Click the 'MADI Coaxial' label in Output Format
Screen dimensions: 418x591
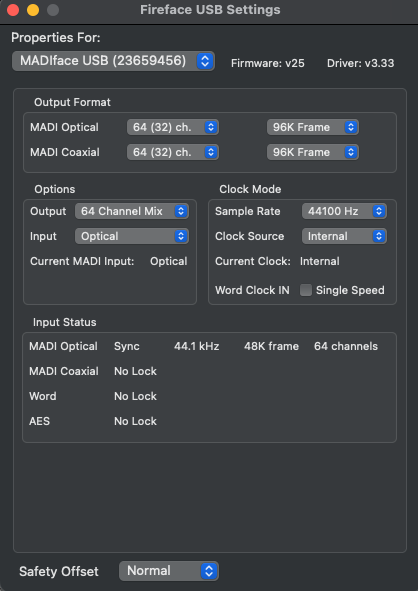(x=65, y=152)
